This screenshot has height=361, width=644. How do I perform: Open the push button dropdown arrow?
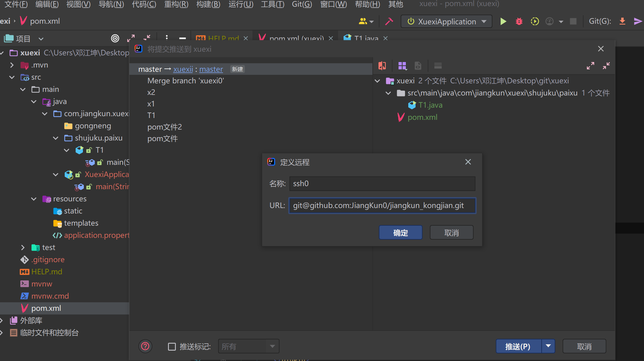click(x=548, y=346)
